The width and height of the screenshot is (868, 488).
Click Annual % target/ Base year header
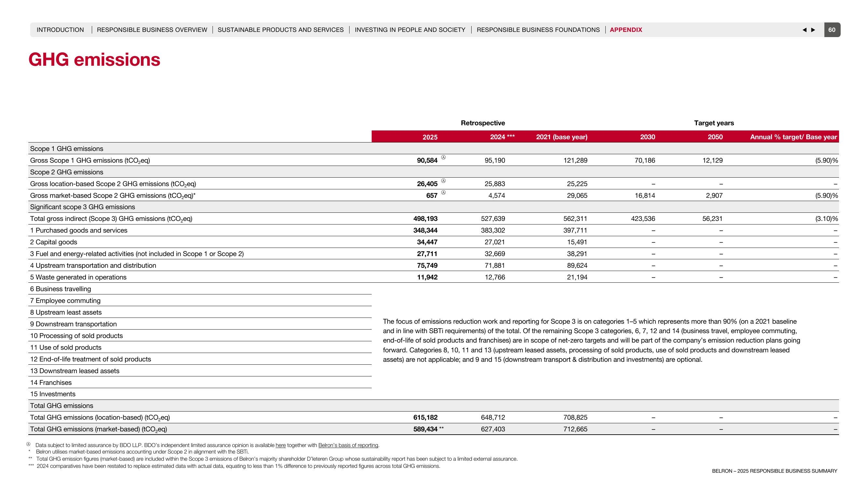click(793, 137)
